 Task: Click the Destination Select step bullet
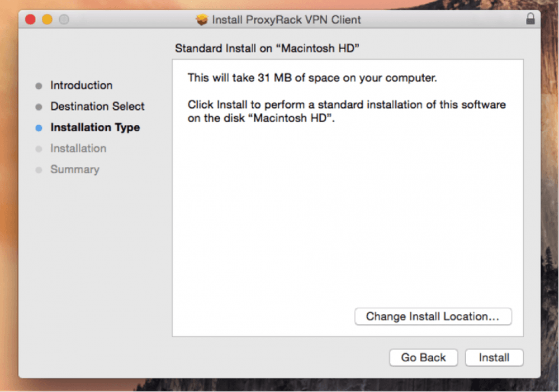[x=39, y=107]
